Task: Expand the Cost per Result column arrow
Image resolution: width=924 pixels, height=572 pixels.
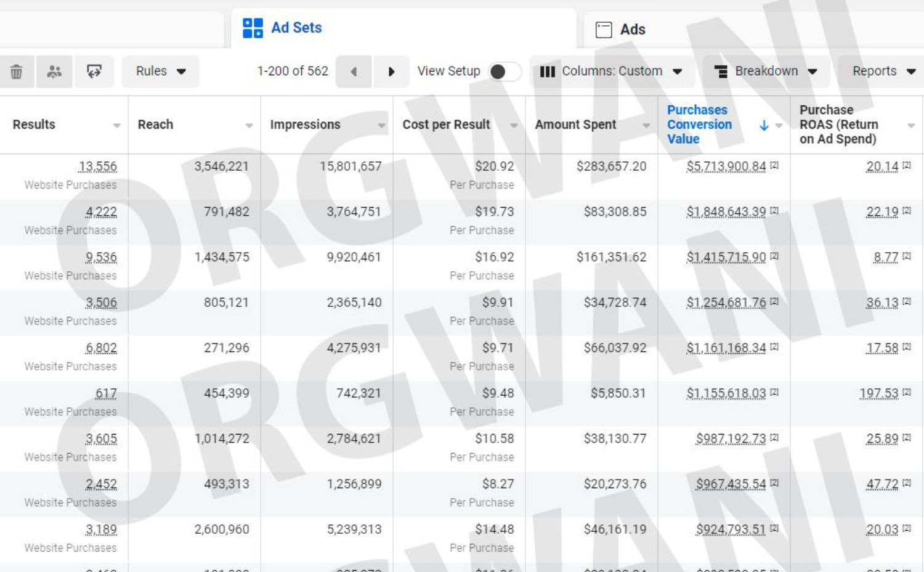Action: pos(514,125)
